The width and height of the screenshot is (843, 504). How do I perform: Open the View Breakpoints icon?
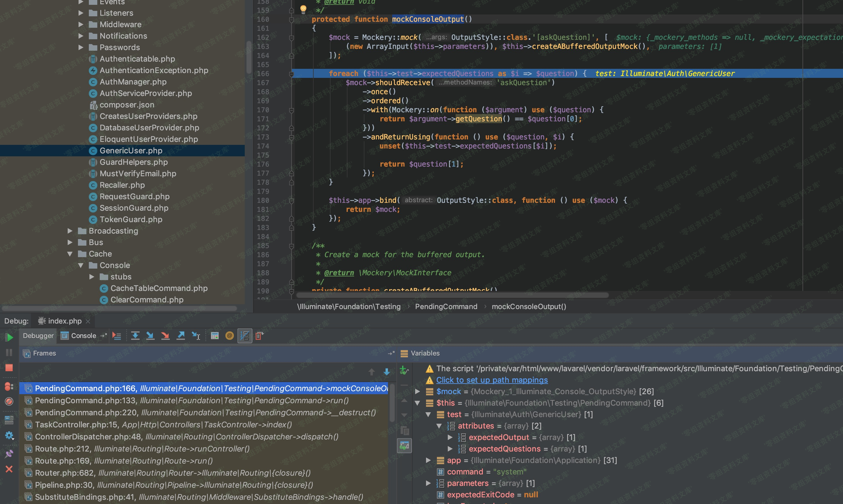(x=9, y=387)
